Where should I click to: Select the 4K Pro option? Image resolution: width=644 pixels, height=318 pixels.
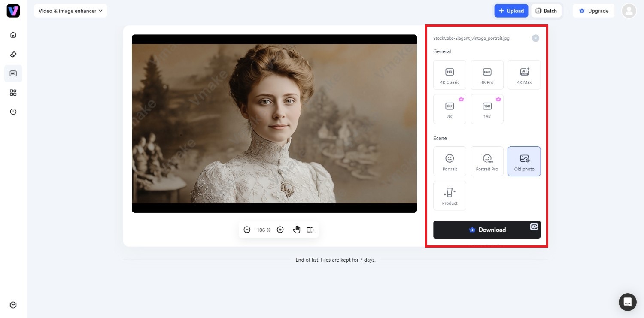[x=487, y=75]
